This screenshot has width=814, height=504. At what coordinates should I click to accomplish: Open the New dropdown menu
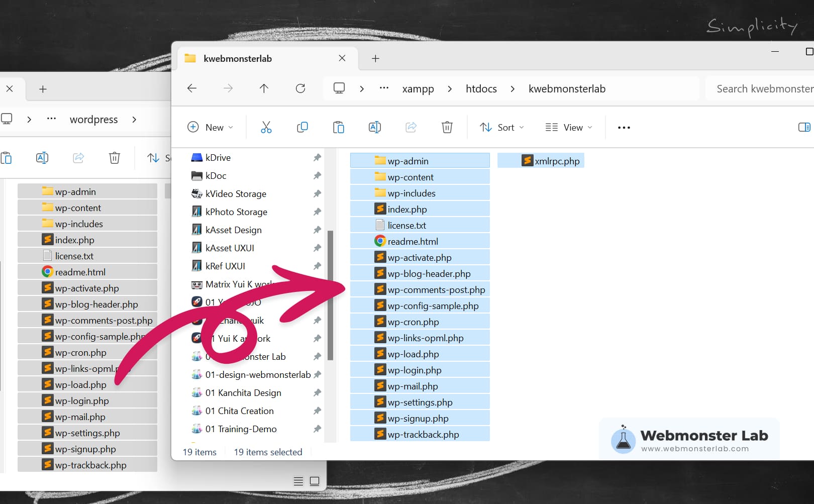[x=210, y=128]
